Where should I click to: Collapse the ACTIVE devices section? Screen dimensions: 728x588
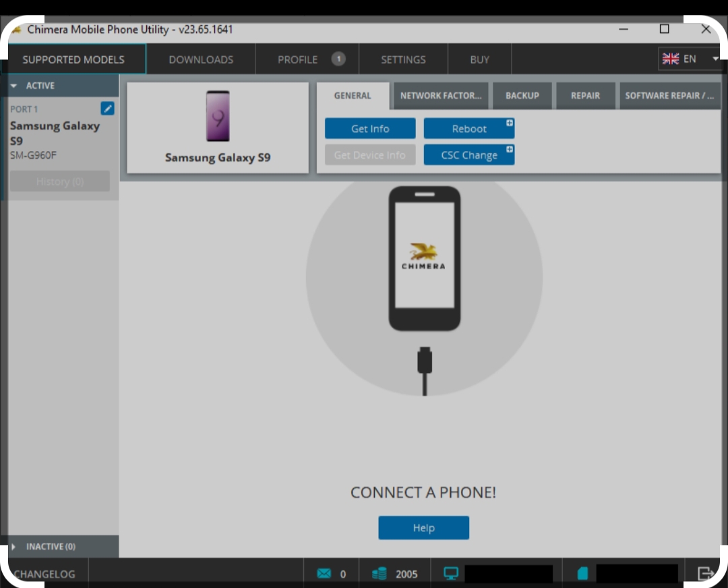point(14,86)
